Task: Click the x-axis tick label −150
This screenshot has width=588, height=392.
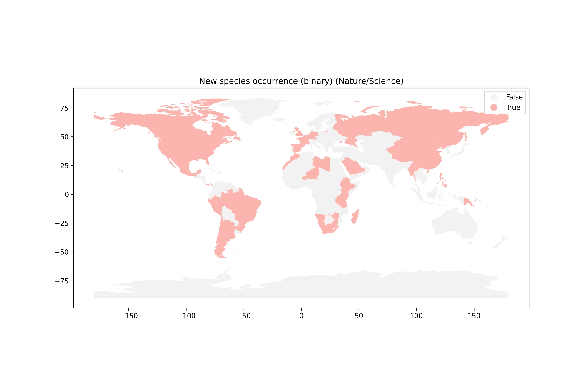Action: click(128, 316)
